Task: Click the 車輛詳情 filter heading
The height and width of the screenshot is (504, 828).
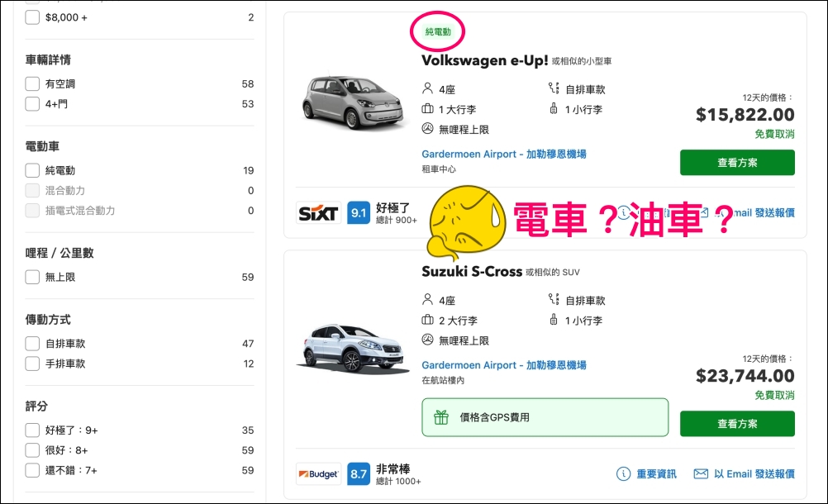Action: click(48, 59)
